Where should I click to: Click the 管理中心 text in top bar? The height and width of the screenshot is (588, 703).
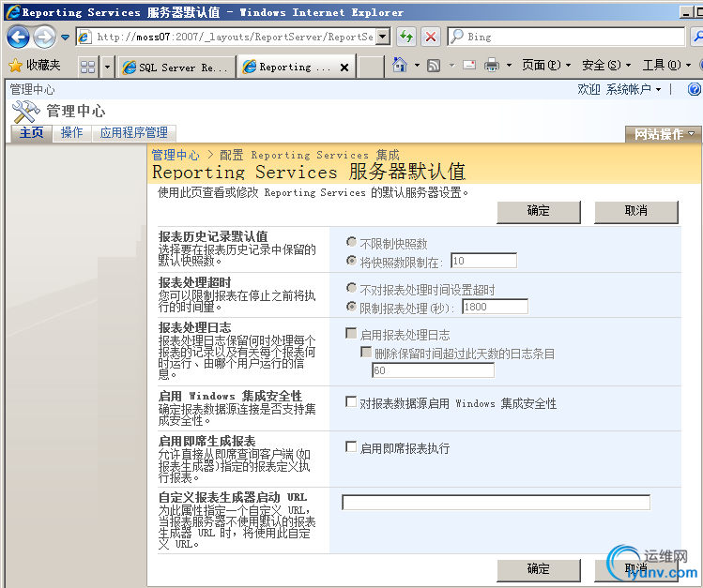coord(32,89)
